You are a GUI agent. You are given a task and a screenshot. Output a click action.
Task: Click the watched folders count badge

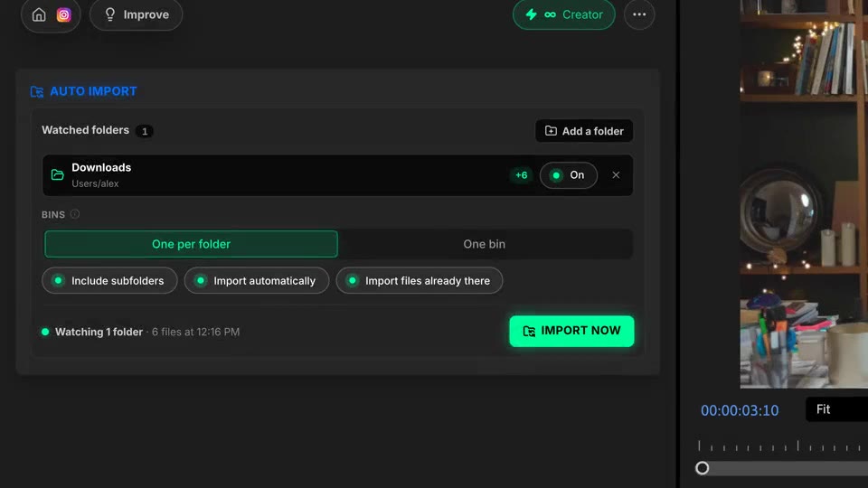pyautogui.click(x=145, y=131)
